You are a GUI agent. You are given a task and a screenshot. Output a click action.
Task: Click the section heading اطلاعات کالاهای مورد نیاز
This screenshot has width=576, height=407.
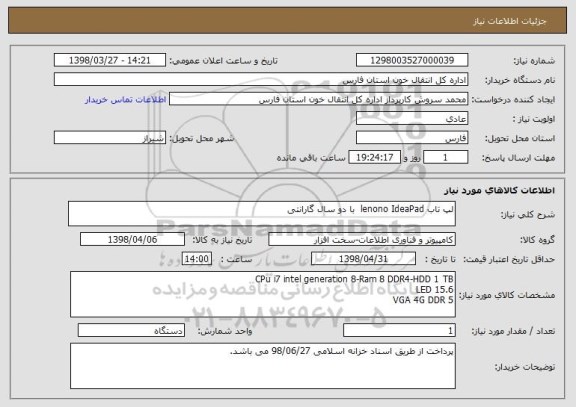tap(500, 190)
